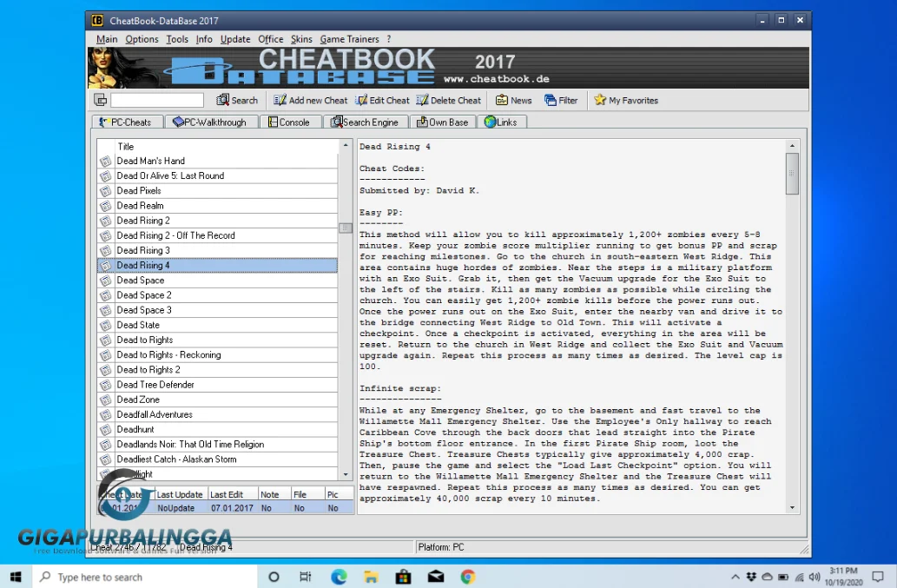
Task: Click the cheat text scroll-down arrow
Action: tap(792, 507)
